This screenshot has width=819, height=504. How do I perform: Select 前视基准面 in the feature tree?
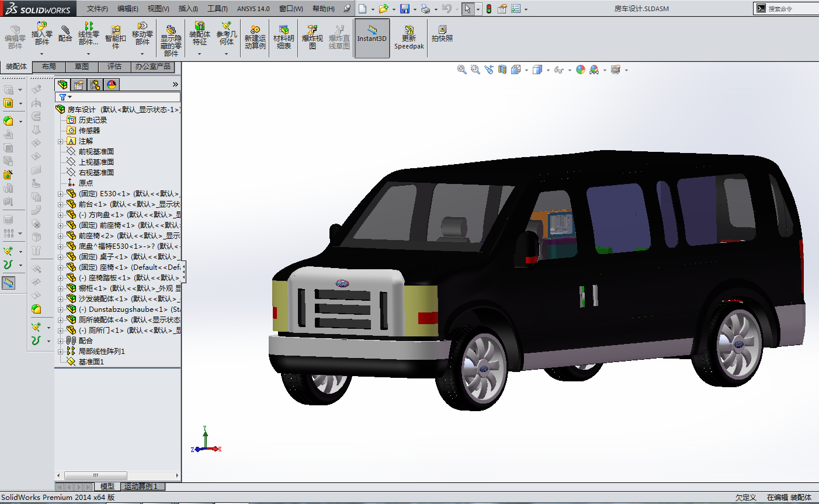(x=96, y=152)
